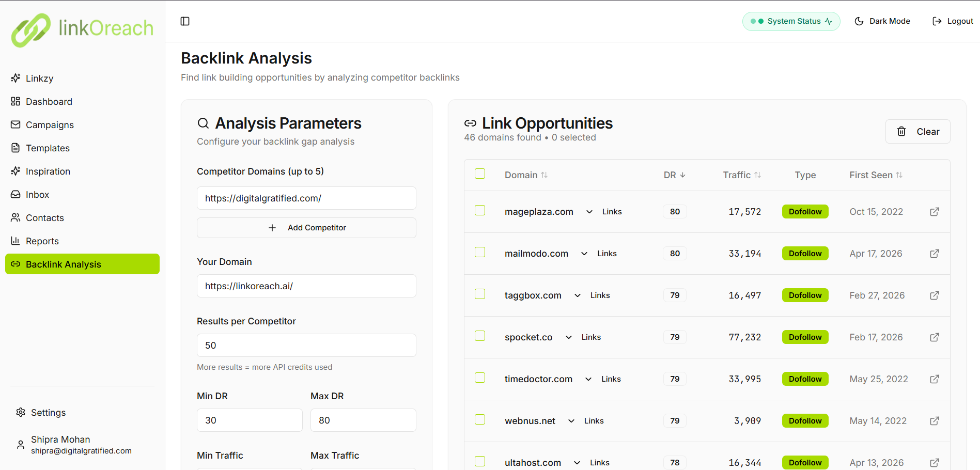Viewport: 980px width, 470px height.
Task: Click Add Competitor button
Action: click(306, 228)
